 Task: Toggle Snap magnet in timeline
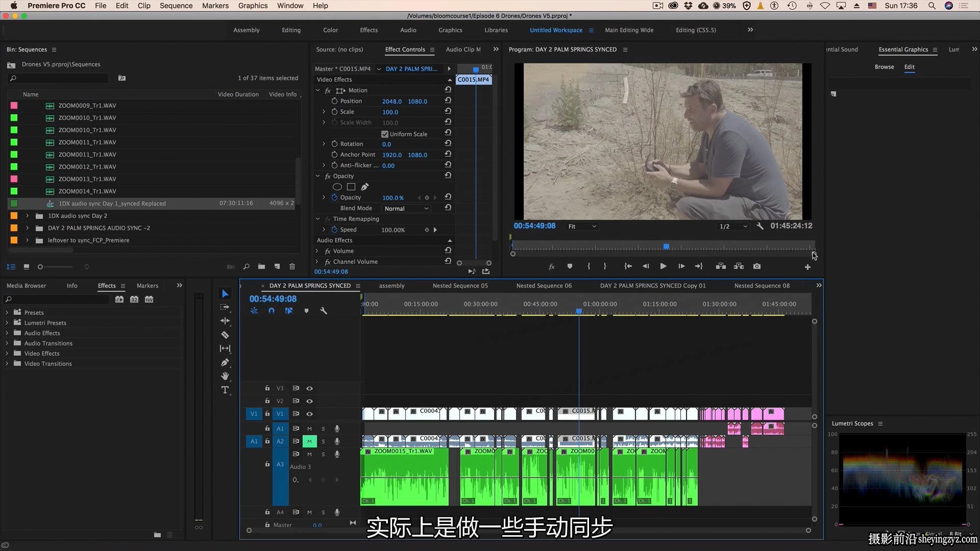coord(272,311)
